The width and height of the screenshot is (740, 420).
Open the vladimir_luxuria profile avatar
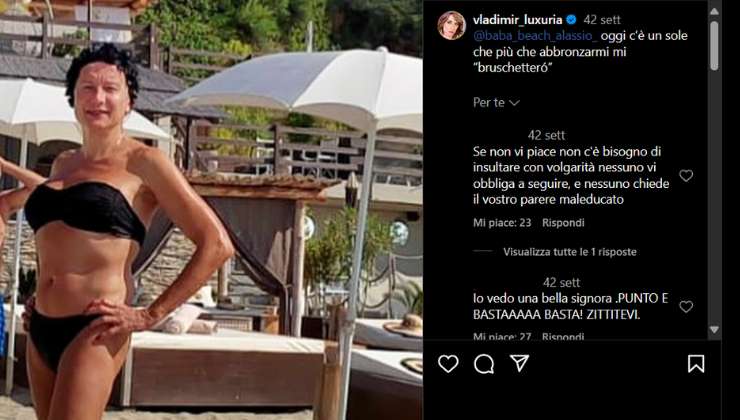(451, 25)
